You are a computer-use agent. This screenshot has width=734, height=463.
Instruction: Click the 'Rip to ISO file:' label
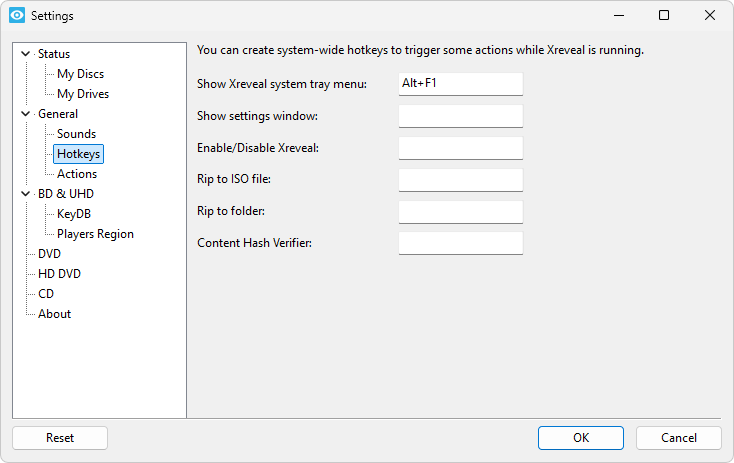click(234, 179)
